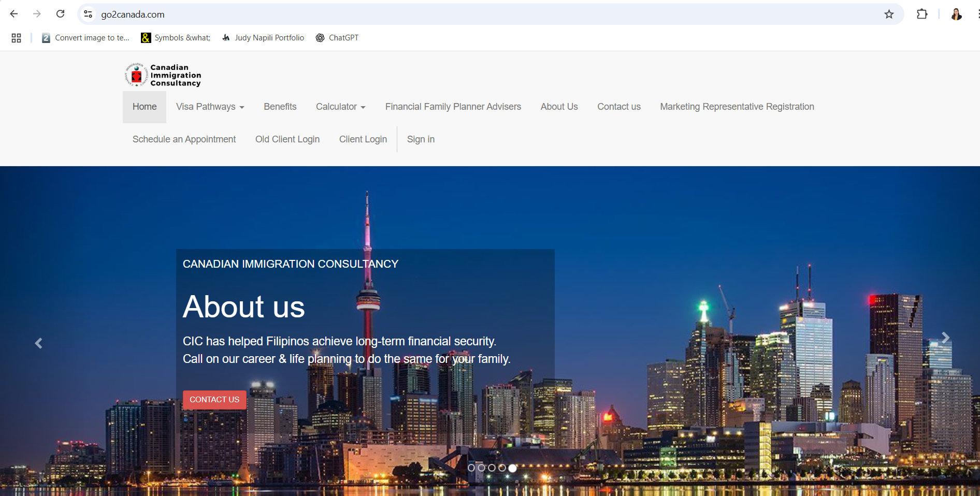Expand the Visa Pathways dropdown menu
This screenshot has height=496, width=980.
pos(210,107)
